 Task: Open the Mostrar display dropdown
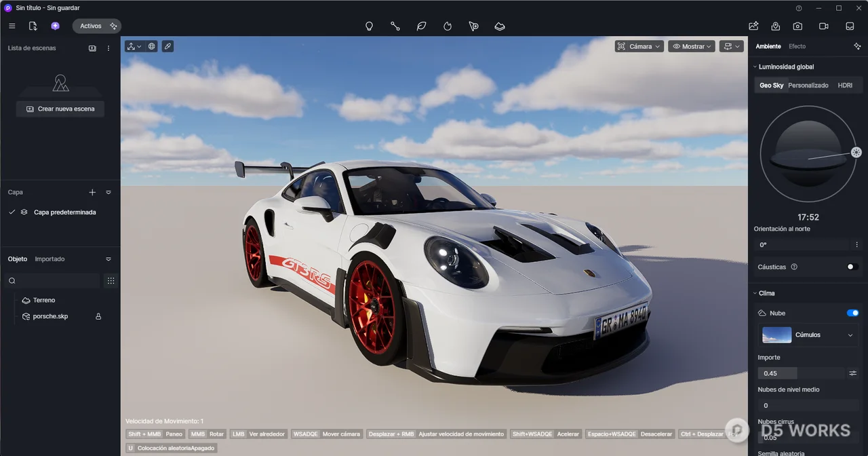click(x=692, y=46)
